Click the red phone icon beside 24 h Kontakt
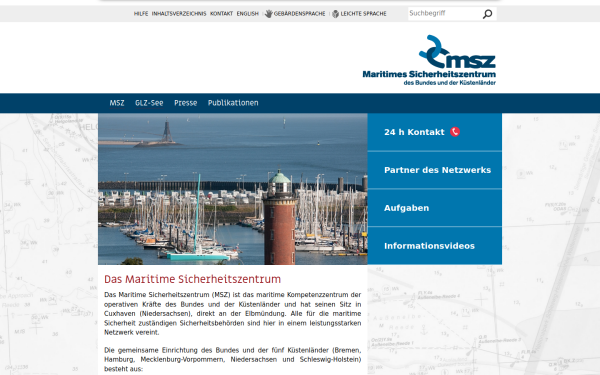This screenshot has height=375, width=600. [x=455, y=132]
